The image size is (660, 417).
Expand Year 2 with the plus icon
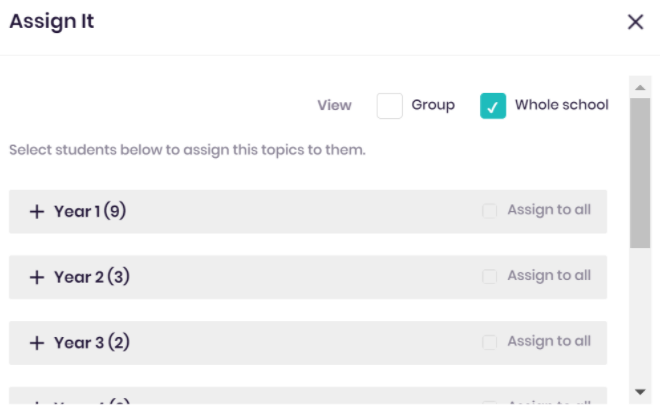point(37,277)
